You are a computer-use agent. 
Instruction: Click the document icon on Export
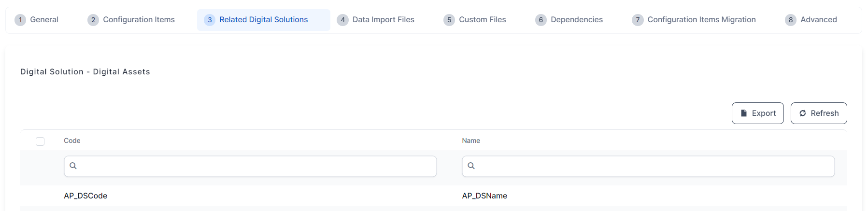click(x=744, y=113)
